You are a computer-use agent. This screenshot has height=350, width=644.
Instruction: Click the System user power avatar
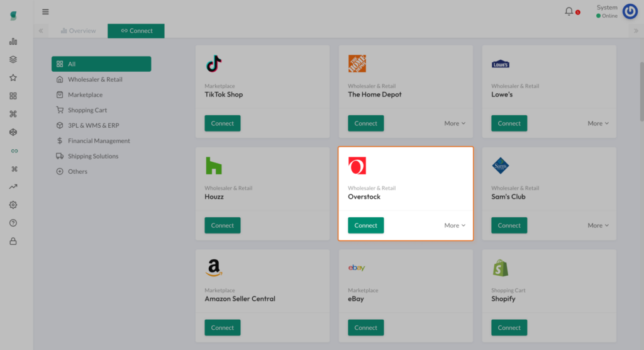630,11
